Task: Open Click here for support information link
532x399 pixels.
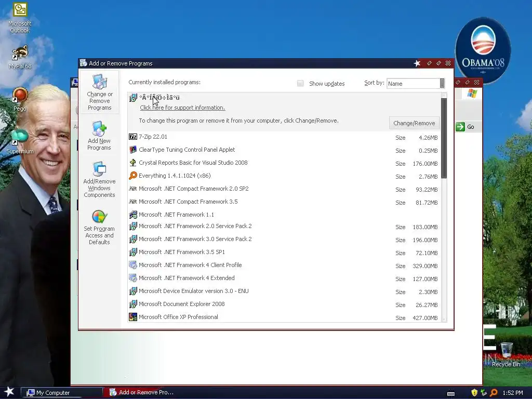Action: pos(182,108)
